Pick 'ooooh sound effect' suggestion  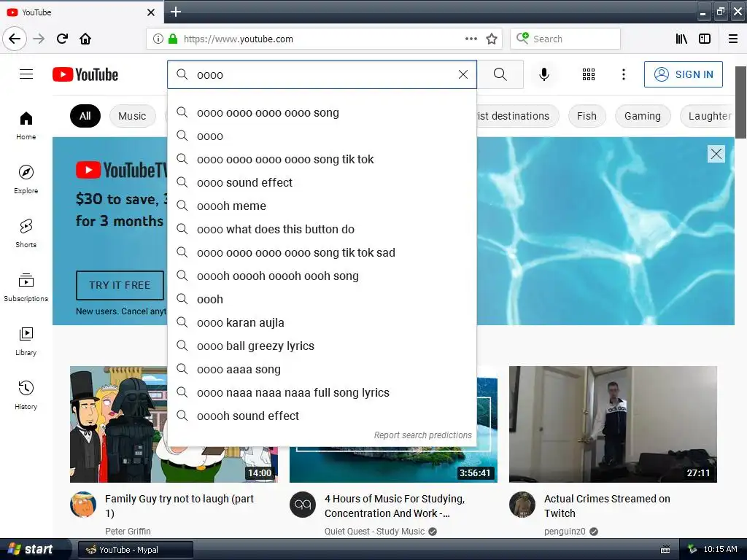[x=322, y=416]
